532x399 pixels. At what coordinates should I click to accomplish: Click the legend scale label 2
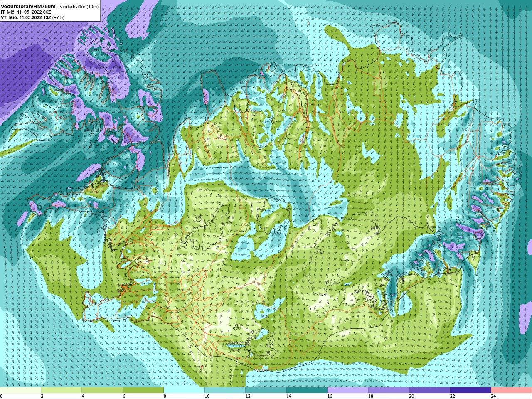[x=42, y=396]
